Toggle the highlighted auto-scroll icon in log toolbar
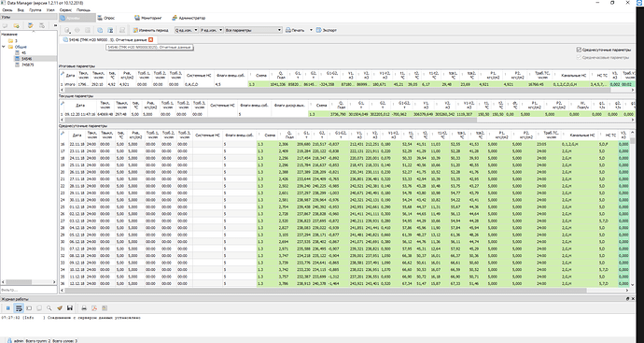The image size is (644, 343). 19,308
